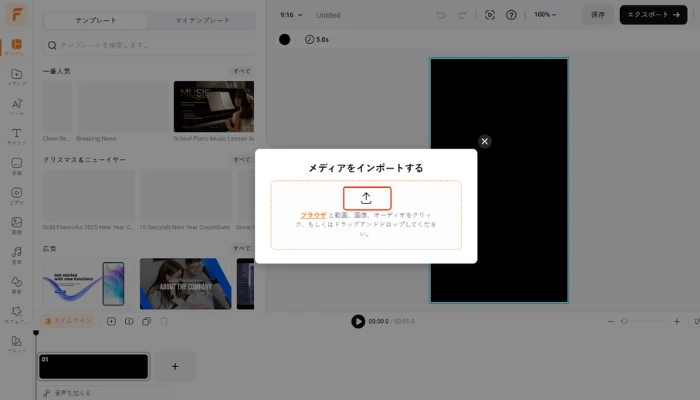700x400 pixels.
Task: Click the zoom in plus icon on timeline
Action: 677,321
